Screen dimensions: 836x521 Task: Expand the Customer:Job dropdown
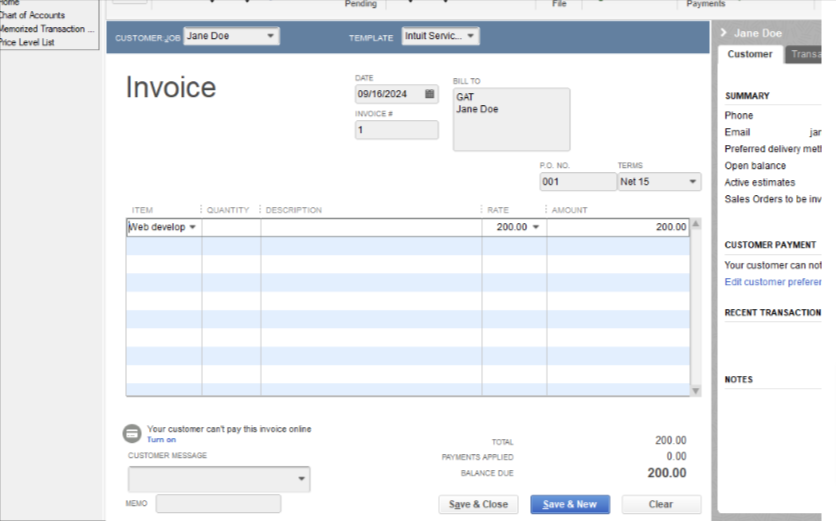(270, 37)
